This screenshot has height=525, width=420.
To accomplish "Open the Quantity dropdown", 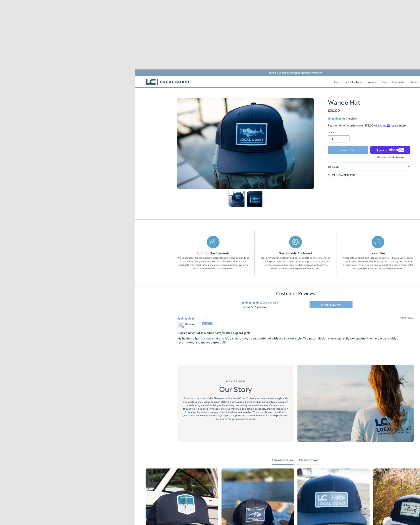I will [x=338, y=139].
